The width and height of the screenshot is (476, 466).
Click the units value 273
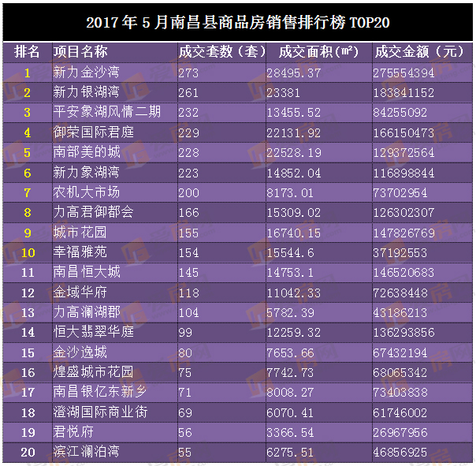pos(188,73)
